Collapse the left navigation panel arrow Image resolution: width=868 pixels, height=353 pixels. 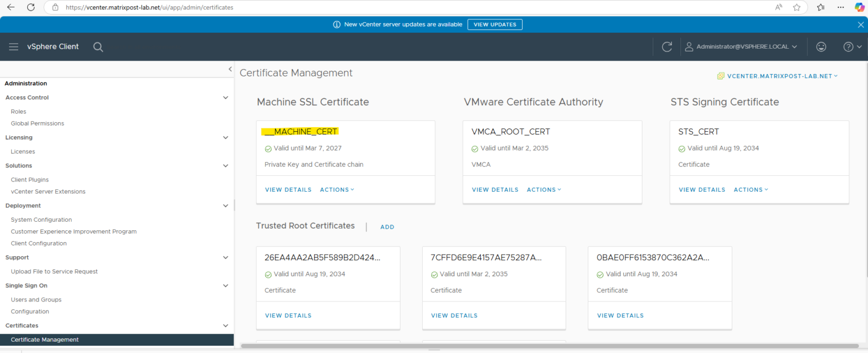pyautogui.click(x=230, y=69)
